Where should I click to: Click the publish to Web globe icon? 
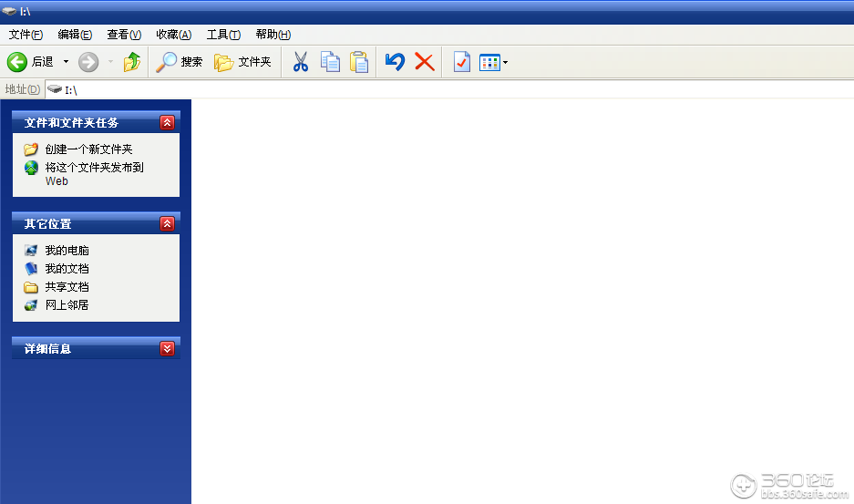pos(31,168)
